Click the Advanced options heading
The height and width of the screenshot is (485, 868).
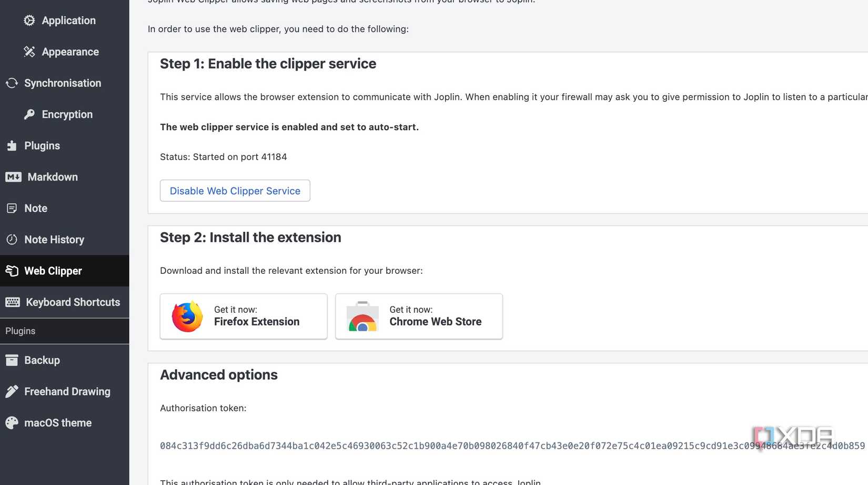coord(219,374)
